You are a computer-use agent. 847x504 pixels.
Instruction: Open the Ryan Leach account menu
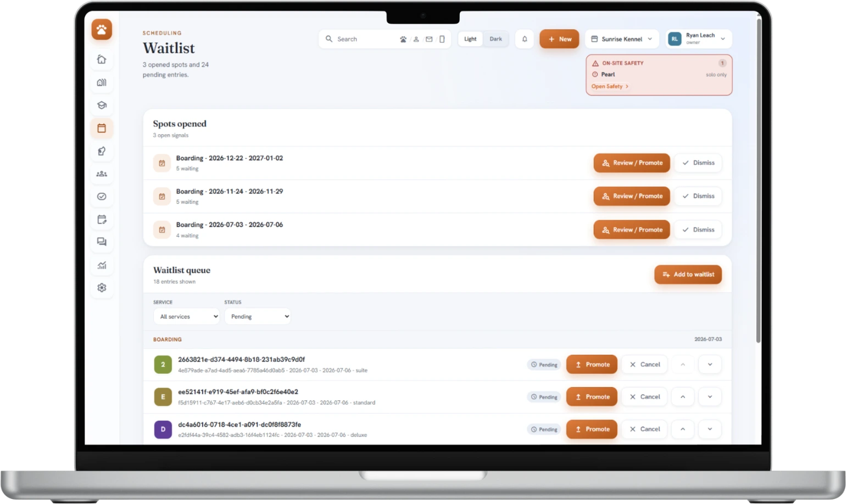(699, 39)
